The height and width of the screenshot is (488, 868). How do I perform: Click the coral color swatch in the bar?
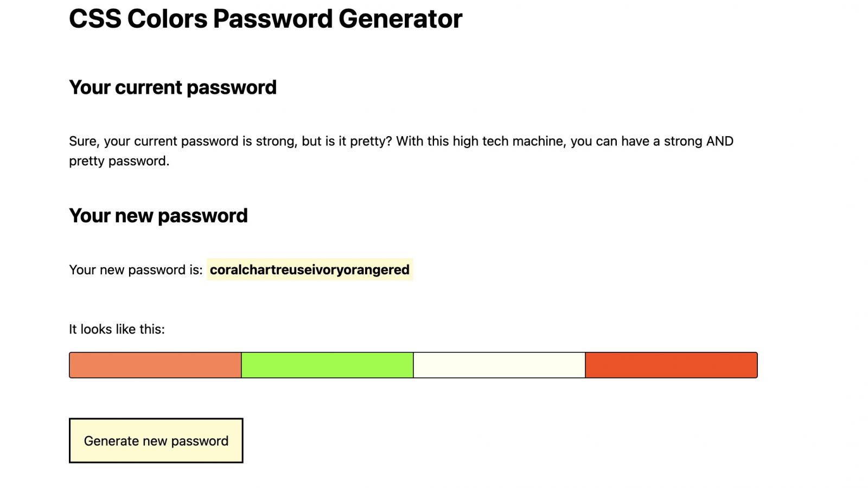pos(155,364)
